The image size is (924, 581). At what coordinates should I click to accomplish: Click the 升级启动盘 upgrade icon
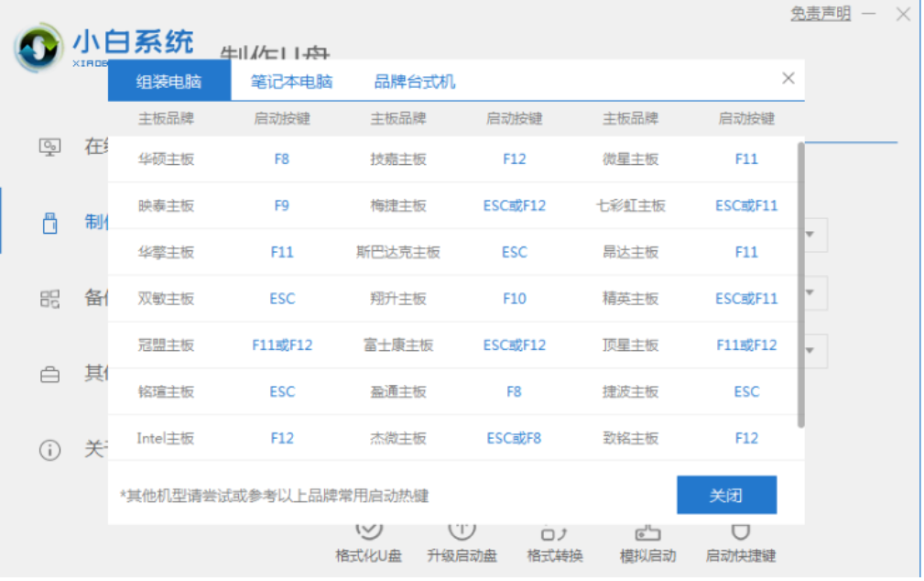point(462,530)
